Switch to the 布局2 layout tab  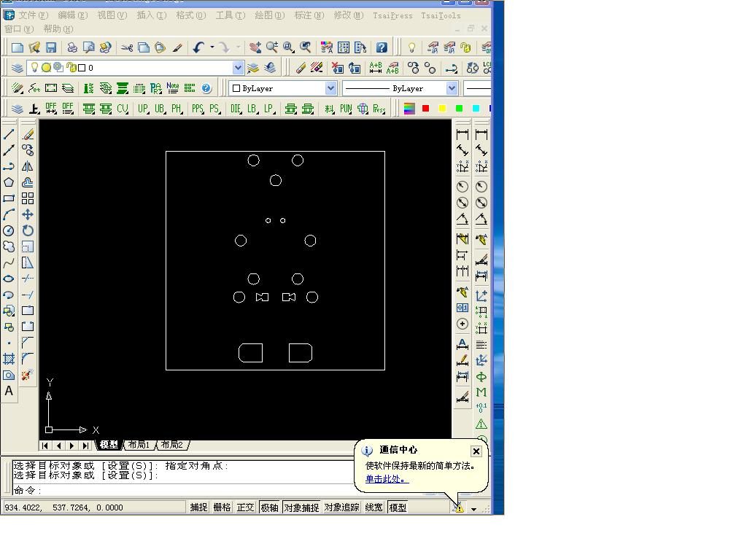pos(172,445)
